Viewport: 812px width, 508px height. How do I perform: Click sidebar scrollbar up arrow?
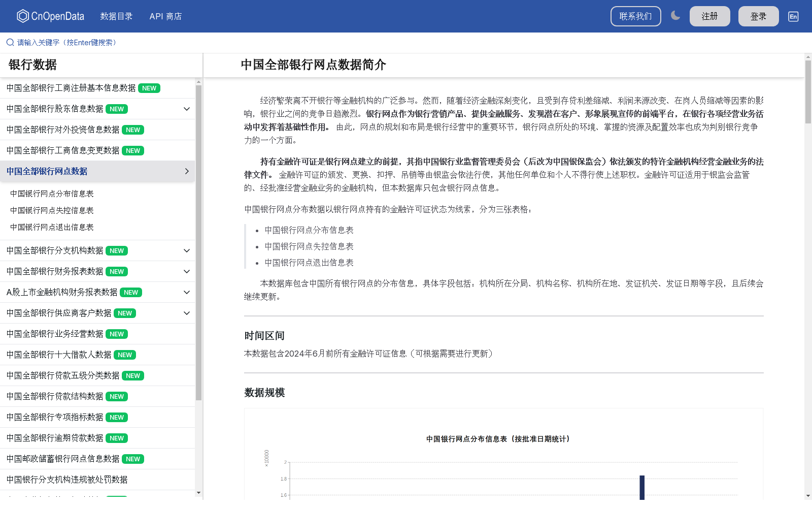(x=198, y=81)
